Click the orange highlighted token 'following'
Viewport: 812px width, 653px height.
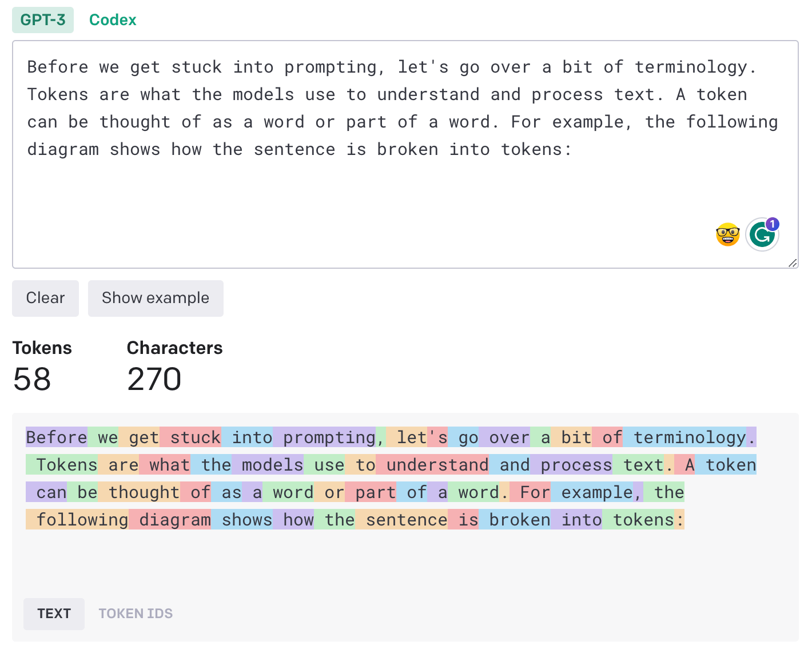pos(81,519)
